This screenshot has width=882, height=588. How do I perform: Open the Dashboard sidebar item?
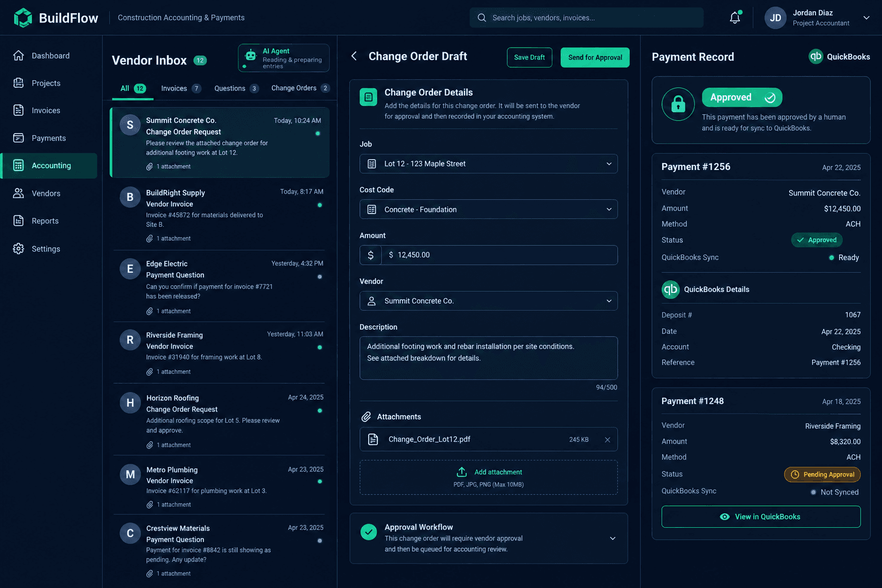(49, 56)
